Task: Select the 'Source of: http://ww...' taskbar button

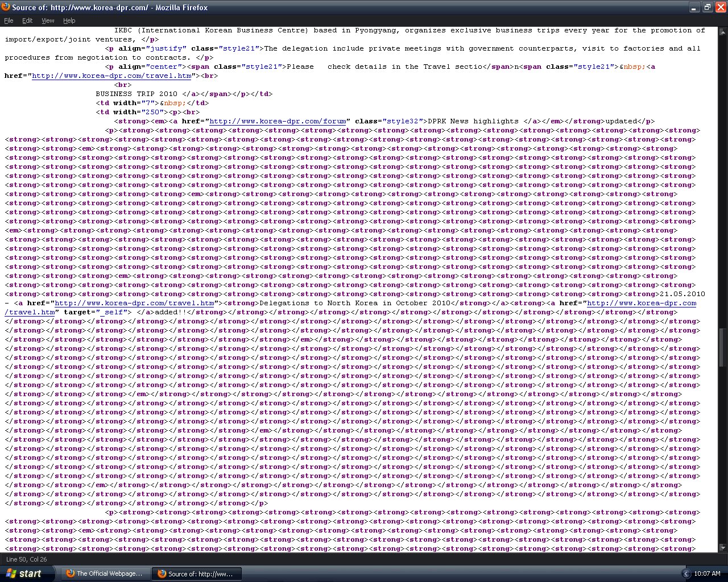Action: 196,573
